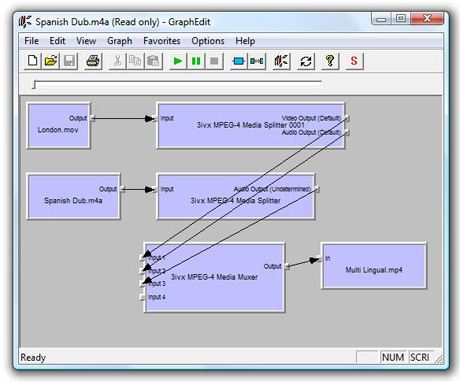Click the Disconnect filters toolbar icon
The width and height of the screenshot is (460, 382).
click(x=257, y=61)
